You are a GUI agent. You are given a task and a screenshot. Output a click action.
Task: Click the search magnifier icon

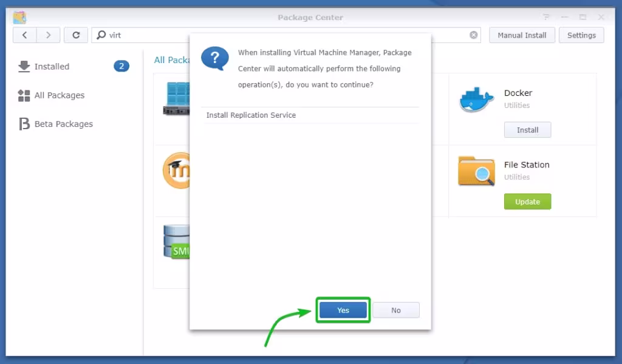pyautogui.click(x=101, y=35)
